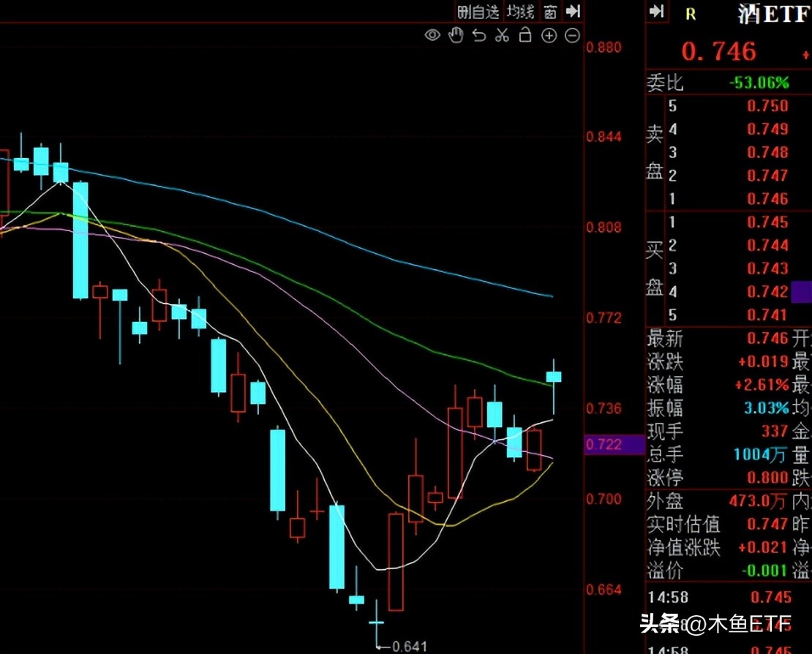
Task: Click the 实时估值 0.747 value
Action: click(767, 524)
